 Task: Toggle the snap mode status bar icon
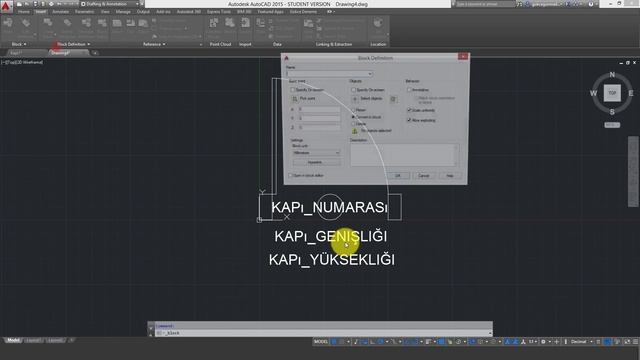point(342,342)
